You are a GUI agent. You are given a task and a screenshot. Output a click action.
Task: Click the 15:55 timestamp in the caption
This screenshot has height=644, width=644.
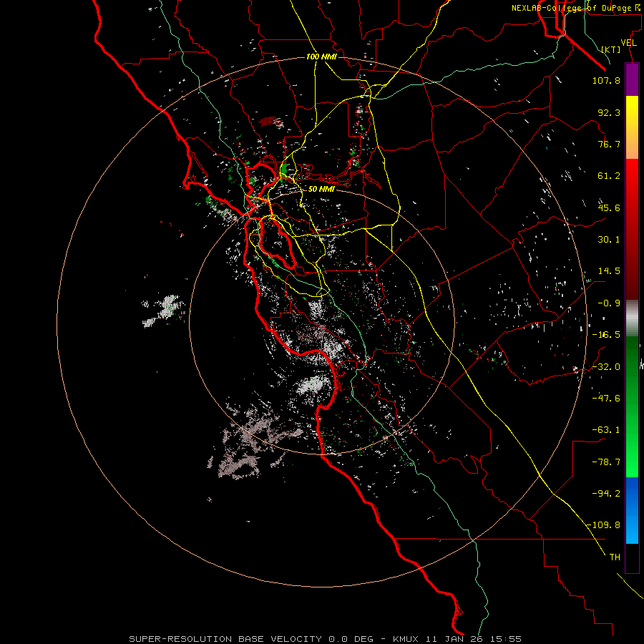coord(506,639)
